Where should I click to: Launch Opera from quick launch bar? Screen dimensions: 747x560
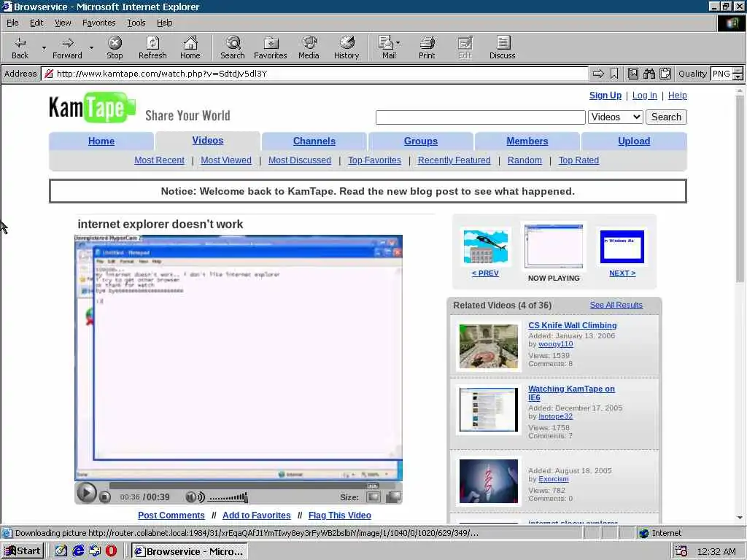(x=111, y=551)
